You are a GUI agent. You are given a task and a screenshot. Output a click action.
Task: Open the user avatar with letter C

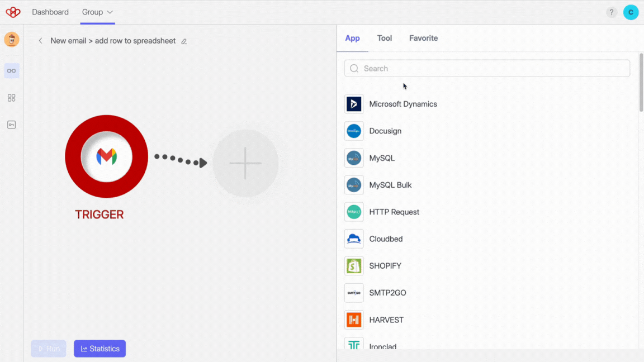click(631, 12)
